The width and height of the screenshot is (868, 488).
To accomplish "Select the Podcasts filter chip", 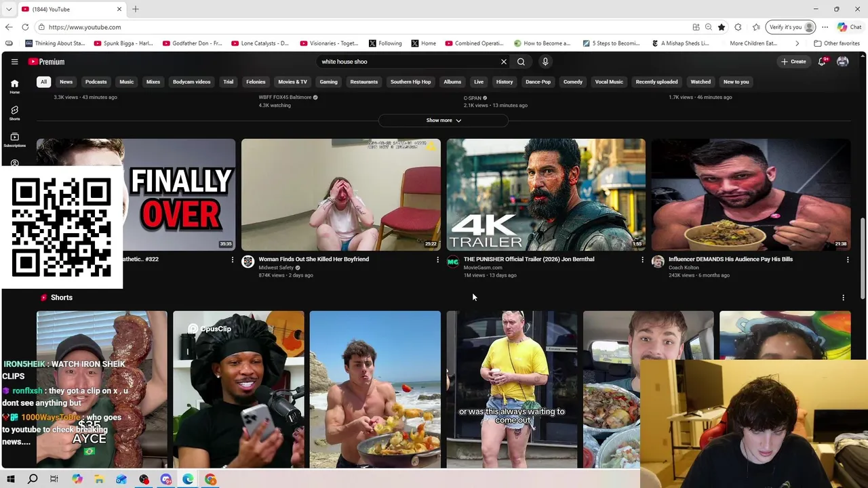I will tap(96, 82).
